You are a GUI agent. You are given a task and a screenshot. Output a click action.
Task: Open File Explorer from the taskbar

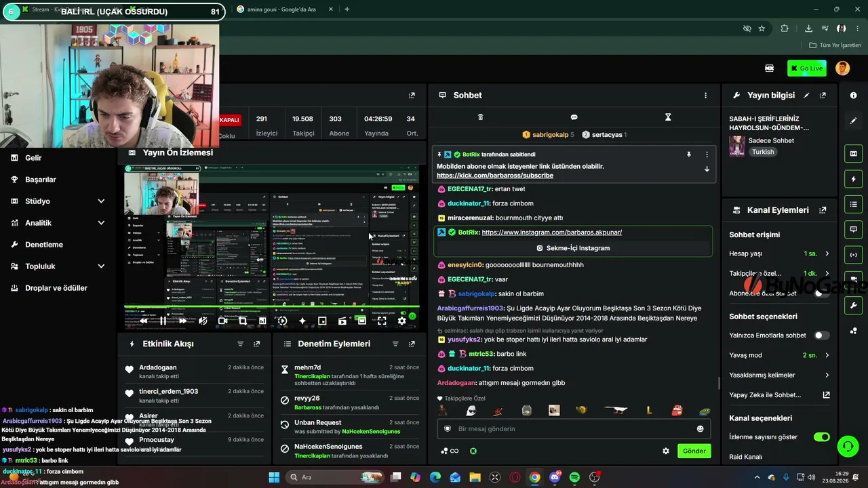click(475, 477)
